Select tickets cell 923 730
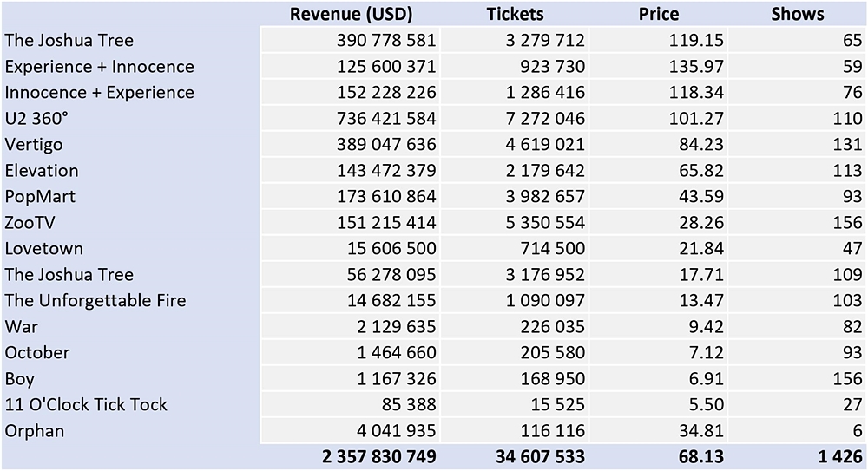 [x=514, y=67]
